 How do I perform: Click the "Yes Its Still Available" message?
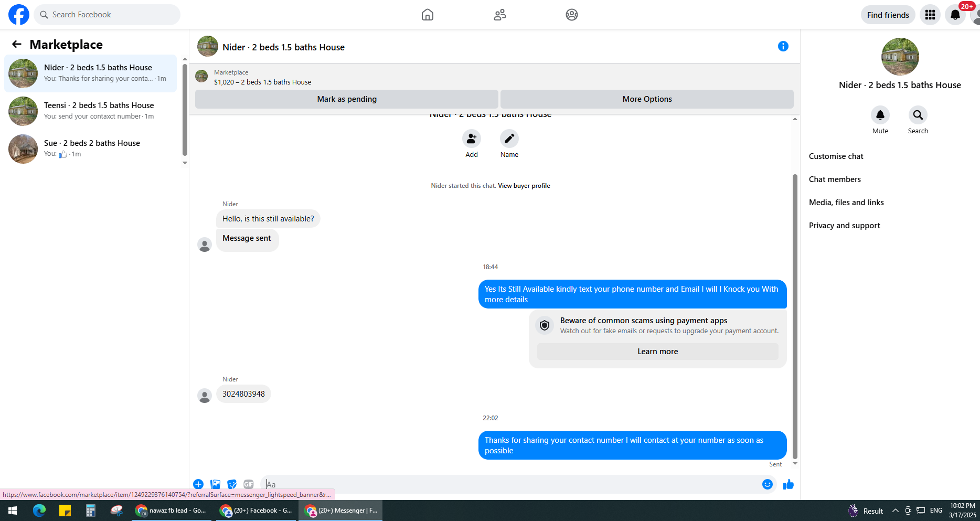[633, 294]
